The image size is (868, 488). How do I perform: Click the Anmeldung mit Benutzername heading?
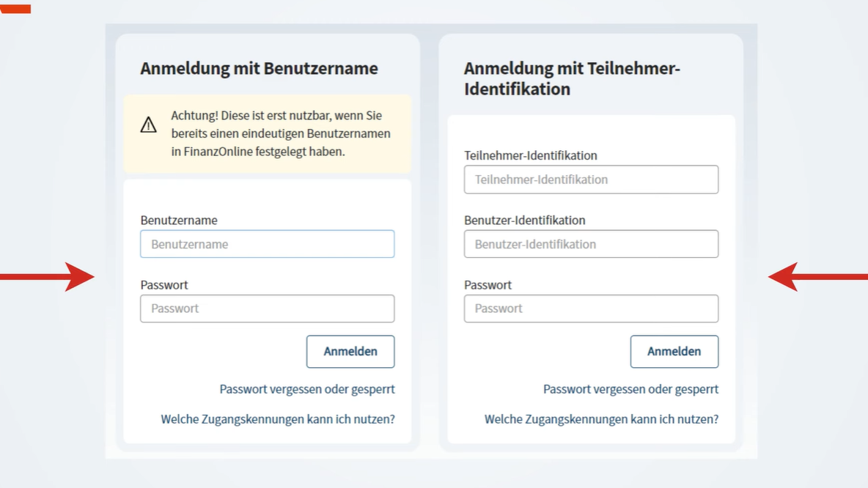tap(259, 68)
